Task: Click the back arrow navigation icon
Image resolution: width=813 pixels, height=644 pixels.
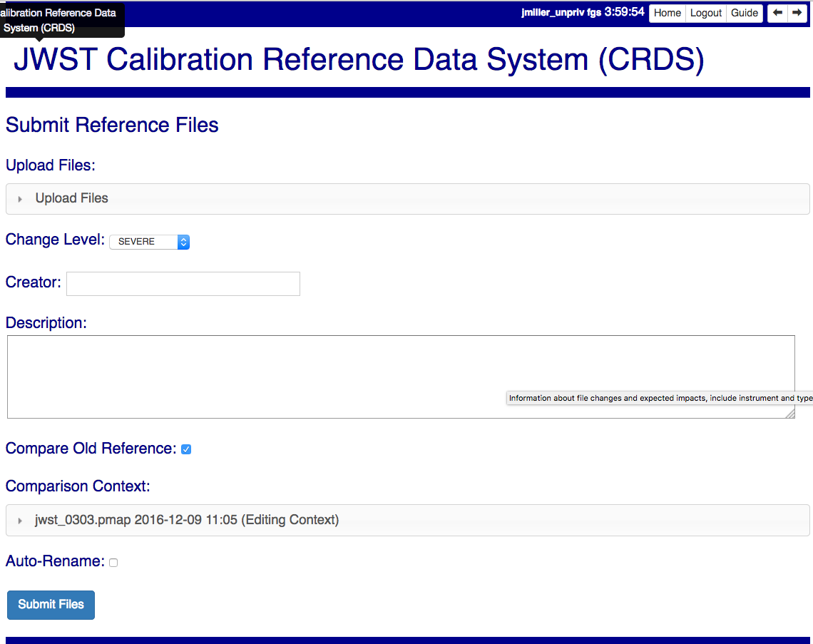Action: [777, 12]
